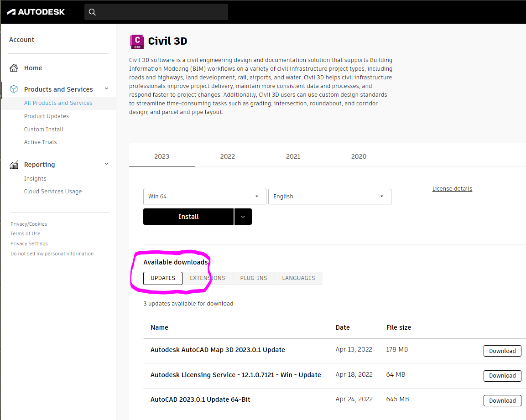This screenshot has height=420, width=526.
Task: Collapse the Products and Services section
Action: (x=106, y=89)
